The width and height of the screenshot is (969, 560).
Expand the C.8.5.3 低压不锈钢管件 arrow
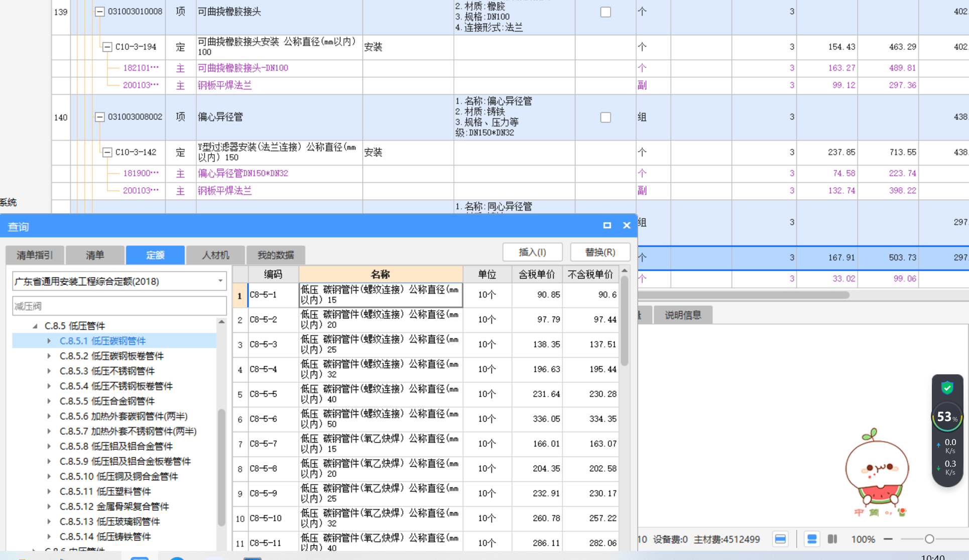click(49, 371)
